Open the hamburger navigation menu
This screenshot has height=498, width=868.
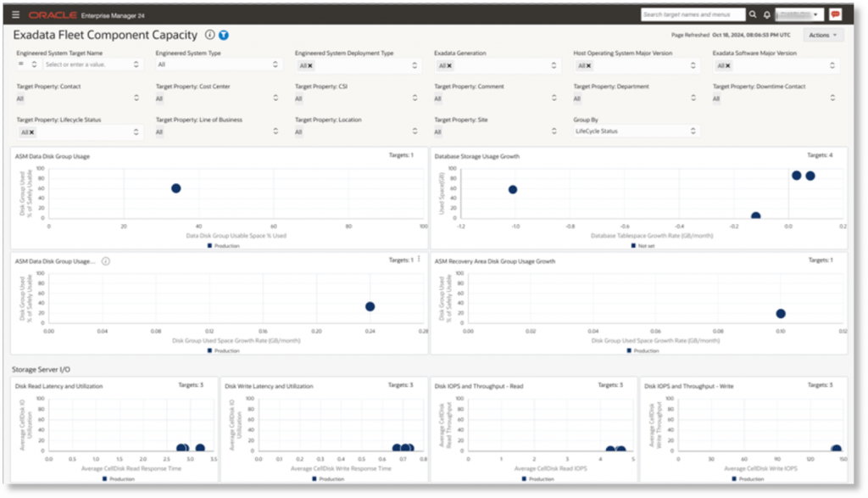[15, 15]
